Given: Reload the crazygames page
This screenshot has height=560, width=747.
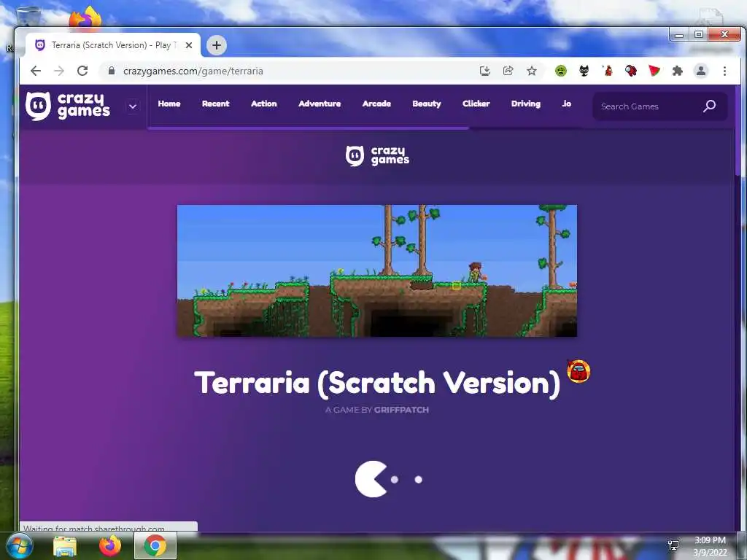Looking at the screenshot, I should pyautogui.click(x=82, y=71).
